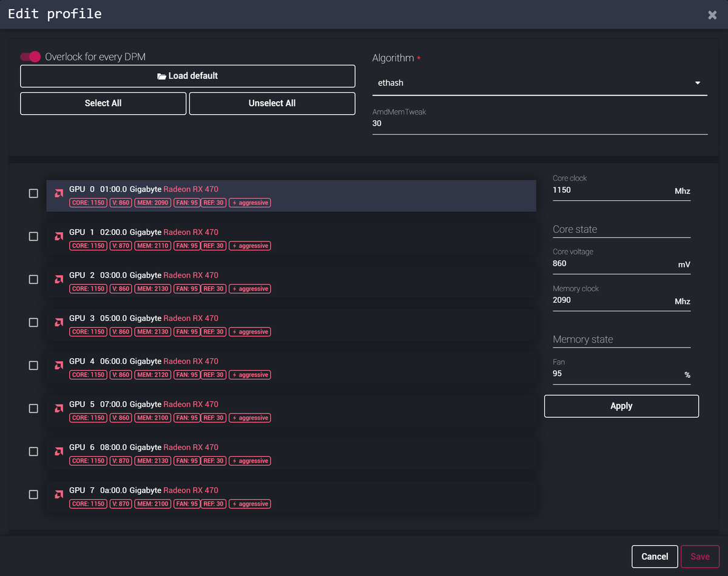Click the Memory state input field
728x576 pixels.
621,340
